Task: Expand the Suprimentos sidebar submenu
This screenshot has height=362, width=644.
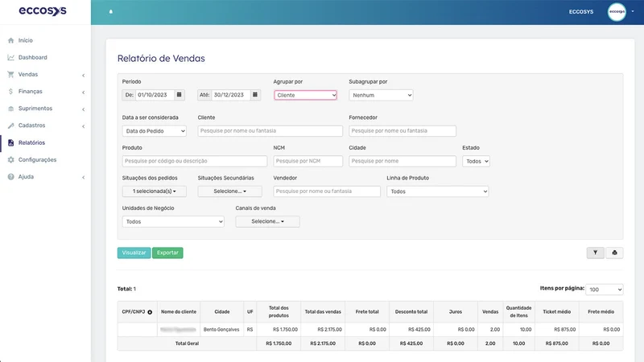Action: pyautogui.click(x=84, y=109)
